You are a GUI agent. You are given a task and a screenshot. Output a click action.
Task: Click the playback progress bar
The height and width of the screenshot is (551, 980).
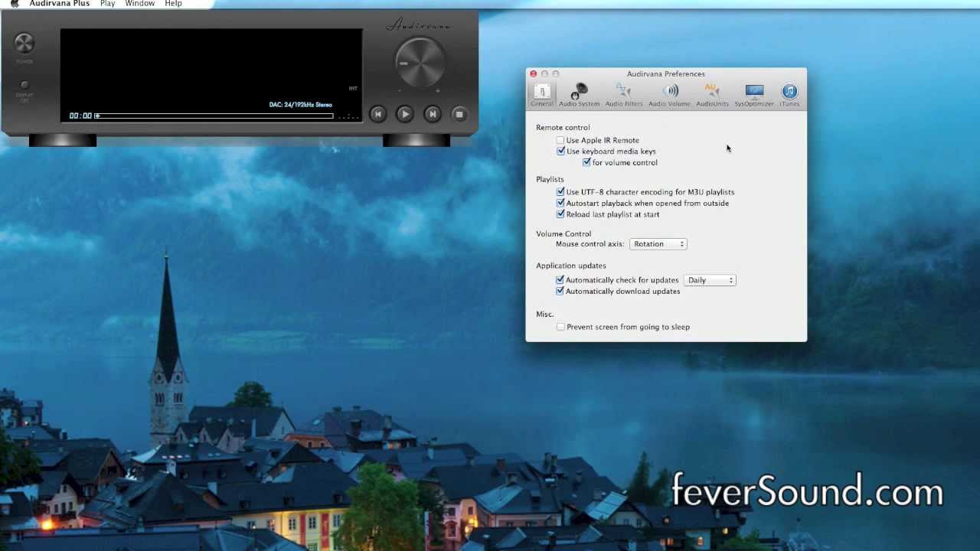click(214, 116)
